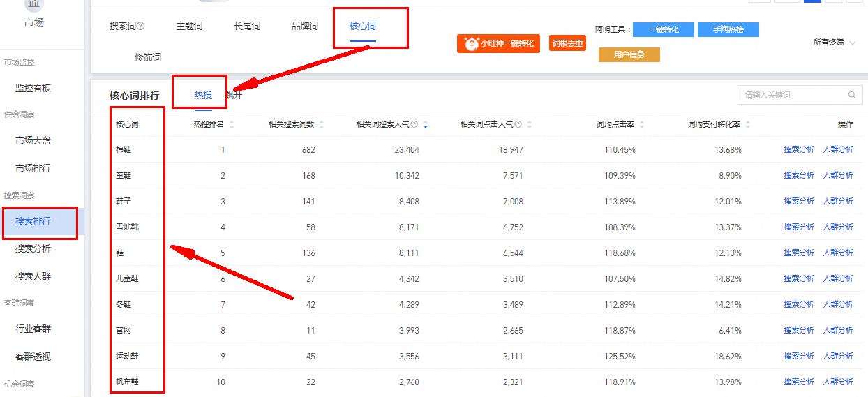Switch to the 主题词 tab
This screenshot has width=868, height=397.
tap(189, 27)
